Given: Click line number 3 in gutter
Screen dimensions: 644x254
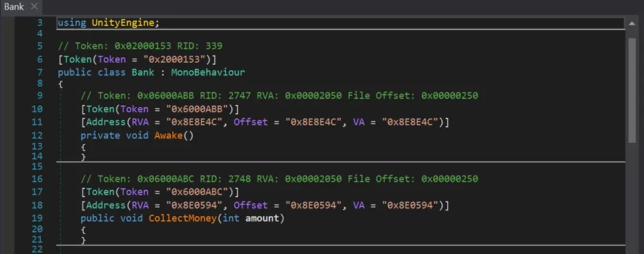Looking at the screenshot, I should tap(40, 23).
